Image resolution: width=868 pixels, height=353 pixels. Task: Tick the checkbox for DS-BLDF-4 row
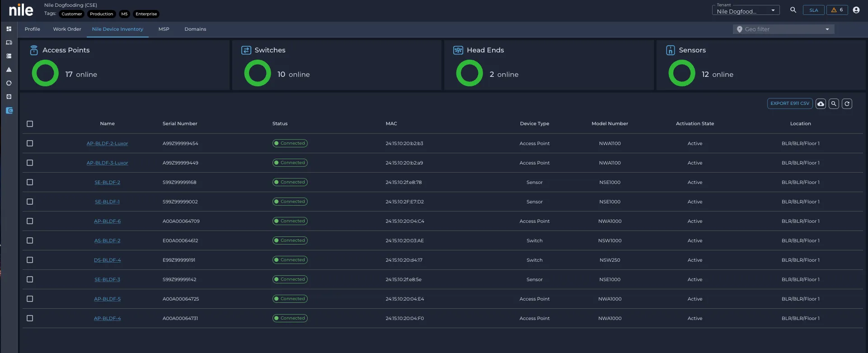pos(30,260)
